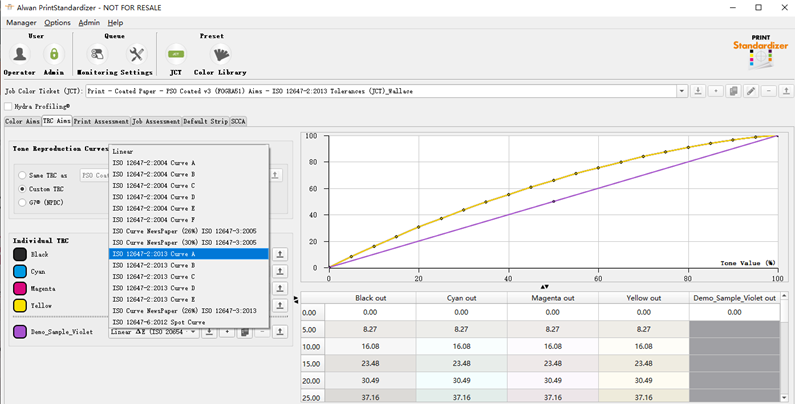Image resolution: width=795 pixels, height=404 pixels.
Task: Click export button in Yellow TRC row
Action: click(280, 305)
